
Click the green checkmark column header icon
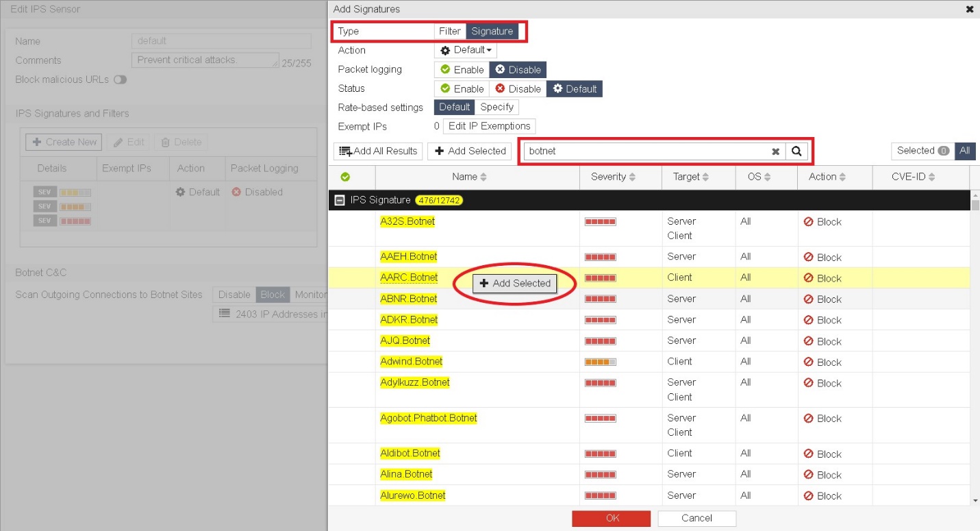pyautogui.click(x=345, y=176)
